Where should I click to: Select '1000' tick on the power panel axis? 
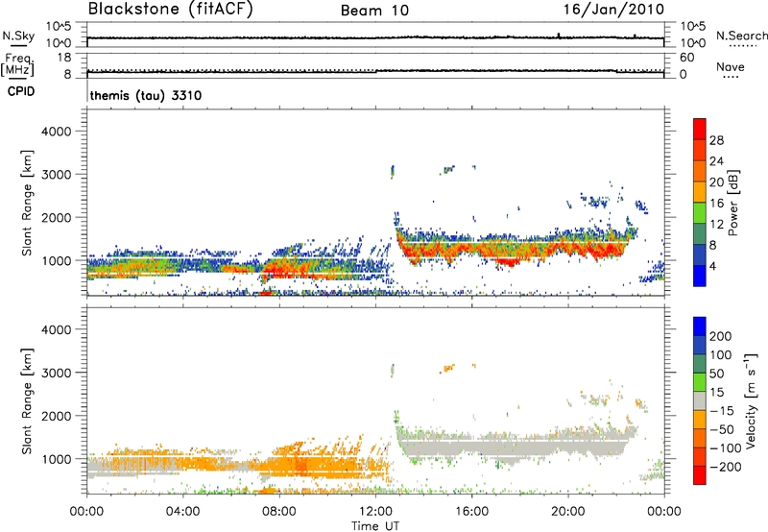[x=57, y=260]
